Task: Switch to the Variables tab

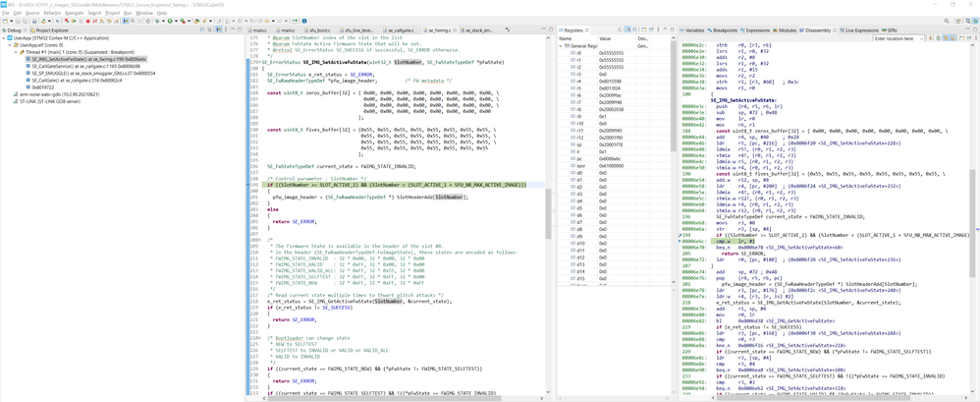Action: pos(693,30)
